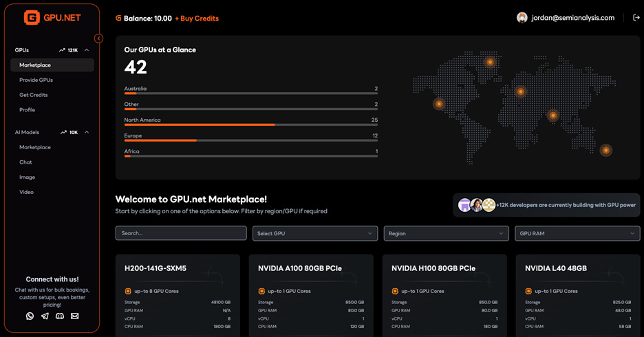This screenshot has height=337, width=644.
Task: Click the logout icon beside the email
Action: pos(636,18)
